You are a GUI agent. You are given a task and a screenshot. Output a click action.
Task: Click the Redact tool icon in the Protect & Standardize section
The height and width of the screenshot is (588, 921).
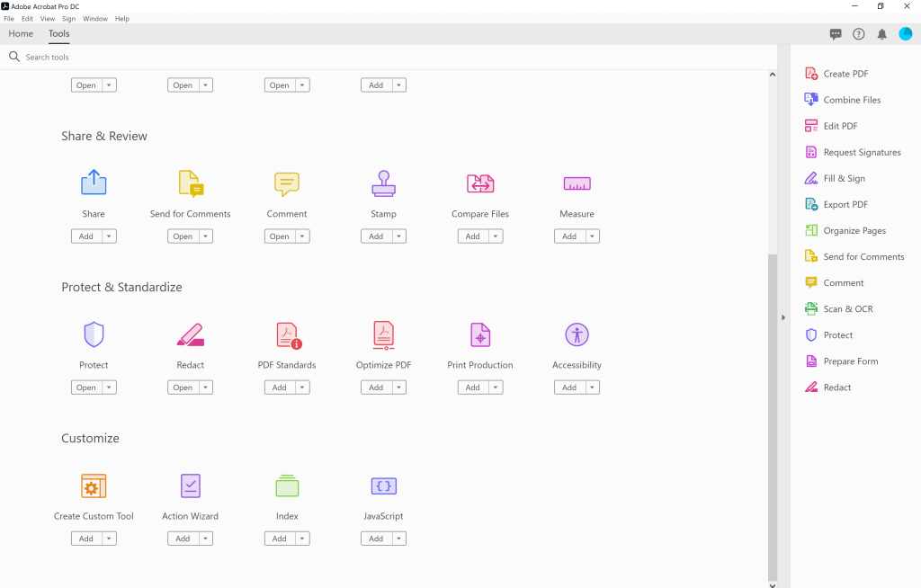[190, 334]
